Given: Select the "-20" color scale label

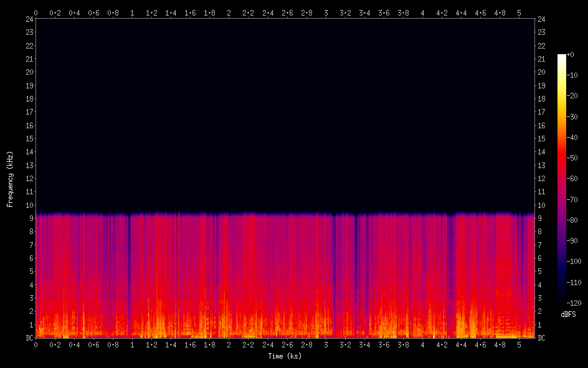Looking at the screenshot, I should coord(572,96).
